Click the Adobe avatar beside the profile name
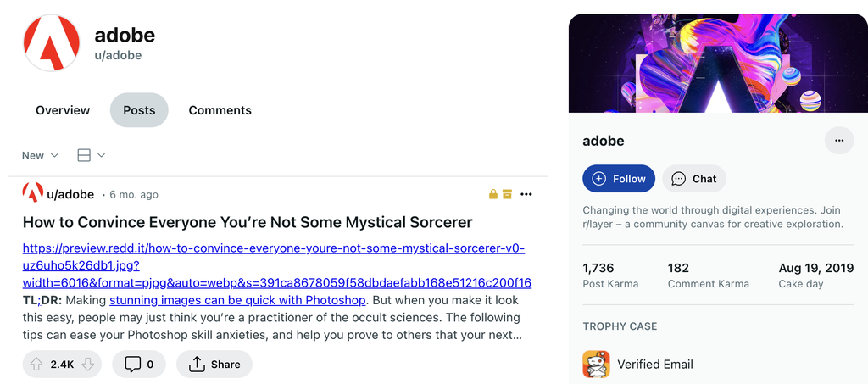The image size is (868, 384). (x=51, y=43)
